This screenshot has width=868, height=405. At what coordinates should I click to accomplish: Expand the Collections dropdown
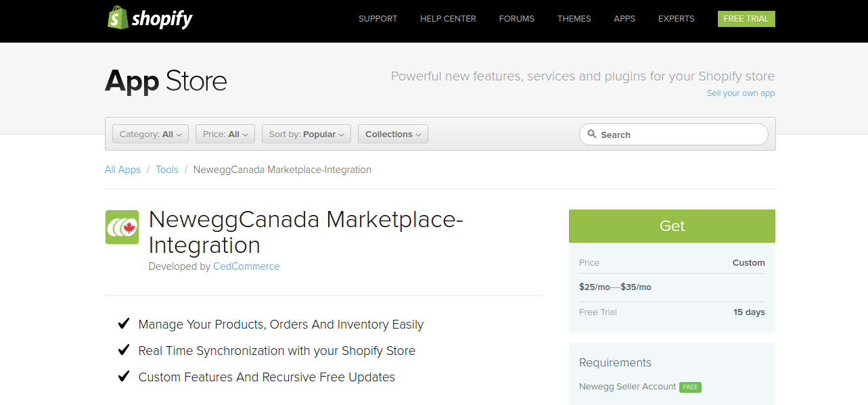point(392,133)
